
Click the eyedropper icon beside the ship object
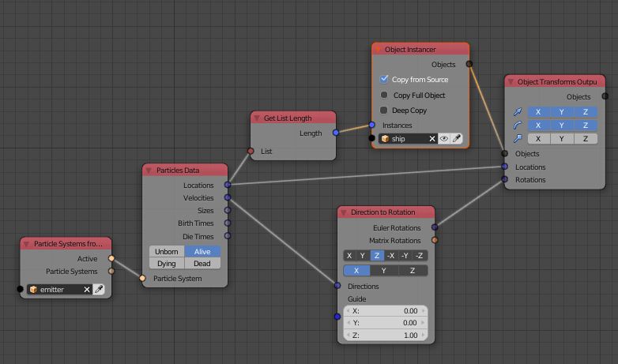457,139
